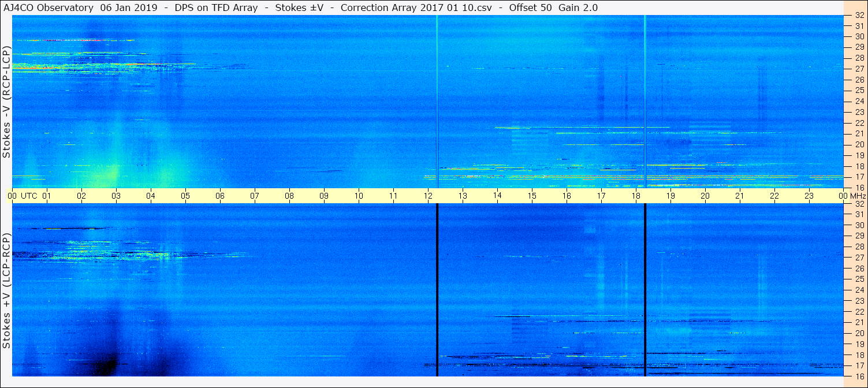
Task: Click the 12 hour time axis label
Action: pos(428,196)
